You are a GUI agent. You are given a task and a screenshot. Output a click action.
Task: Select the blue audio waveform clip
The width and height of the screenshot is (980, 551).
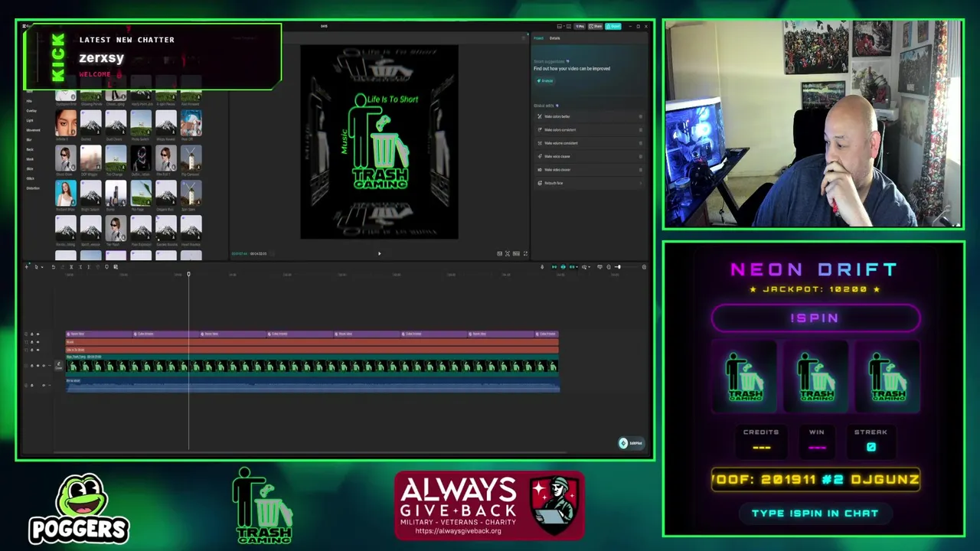coord(312,384)
